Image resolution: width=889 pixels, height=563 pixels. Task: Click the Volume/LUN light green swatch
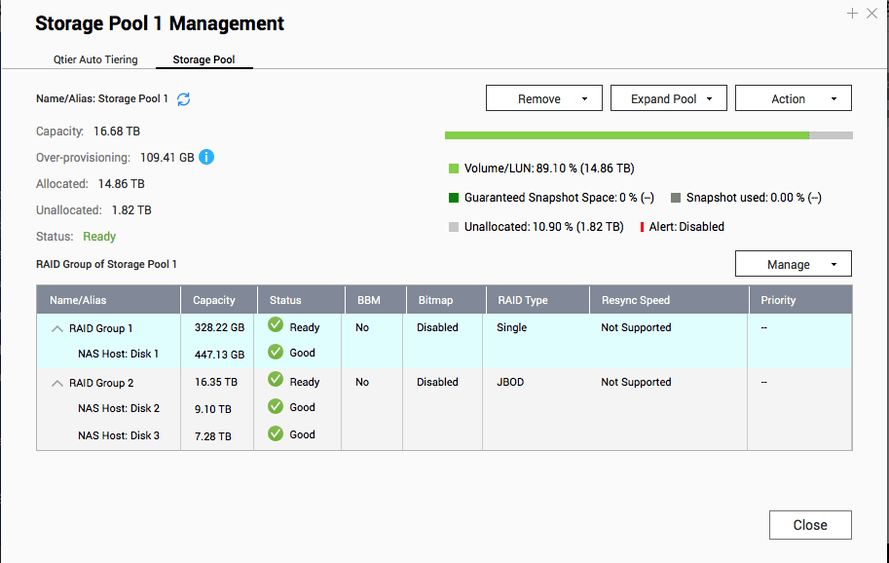454,168
